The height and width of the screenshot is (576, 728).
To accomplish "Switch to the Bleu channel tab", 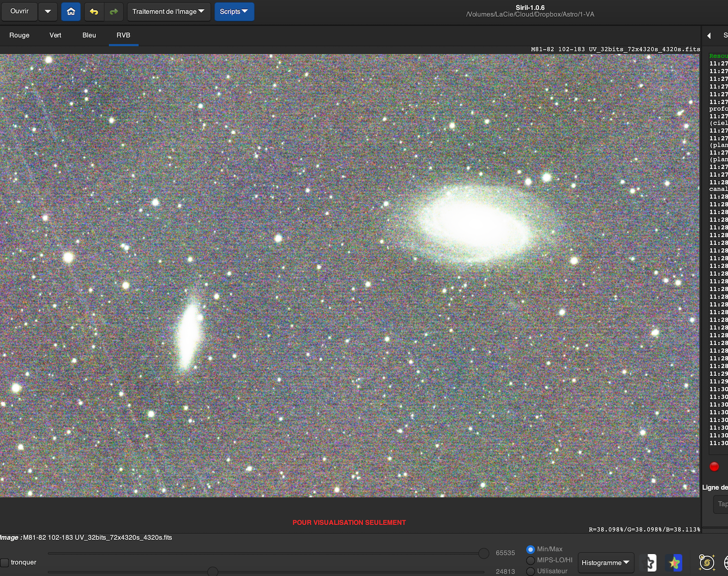I will click(x=89, y=35).
